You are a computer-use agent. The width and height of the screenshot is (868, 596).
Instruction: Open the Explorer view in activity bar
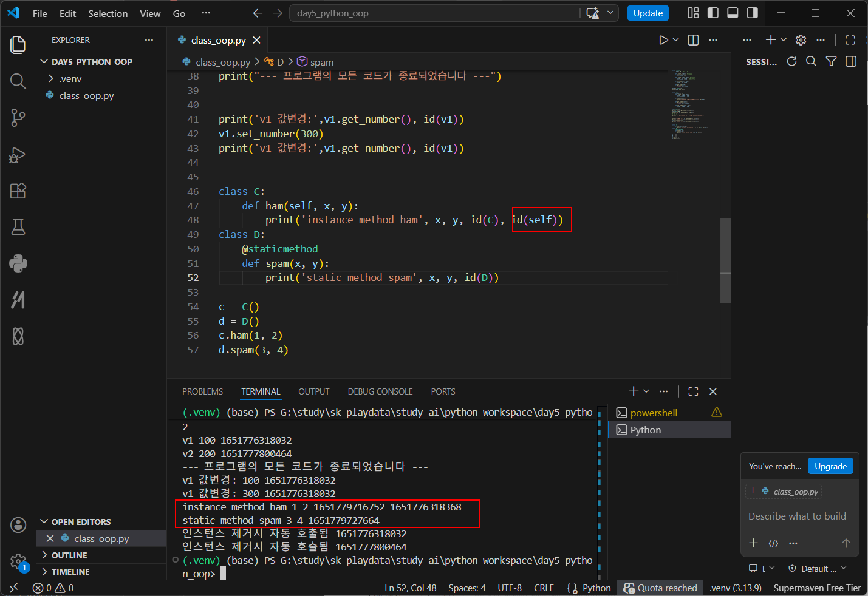pyautogui.click(x=18, y=45)
